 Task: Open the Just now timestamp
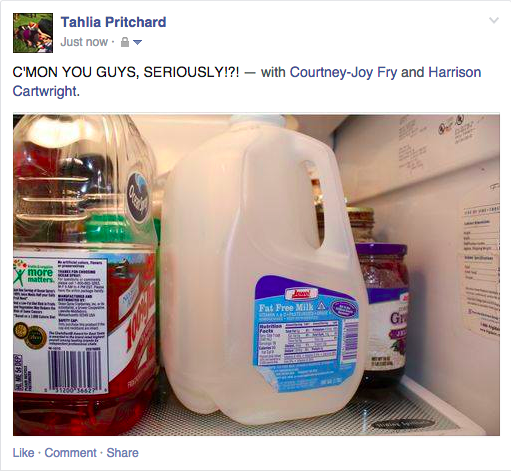point(84,42)
